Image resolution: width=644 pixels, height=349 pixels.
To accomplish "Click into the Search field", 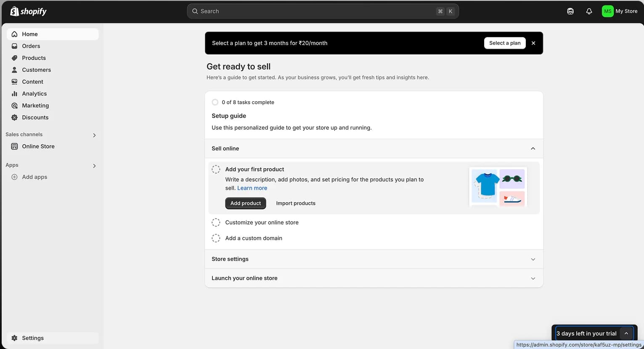I will 323,11.
